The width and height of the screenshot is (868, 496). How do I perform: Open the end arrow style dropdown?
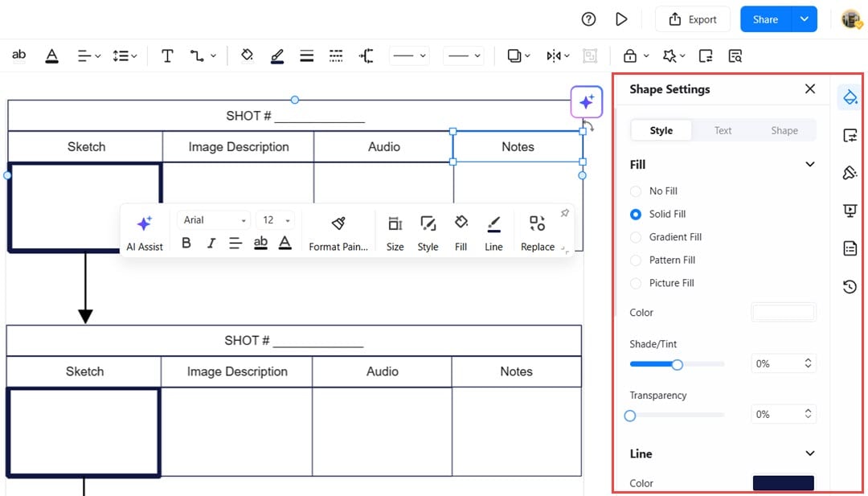coord(464,56)
